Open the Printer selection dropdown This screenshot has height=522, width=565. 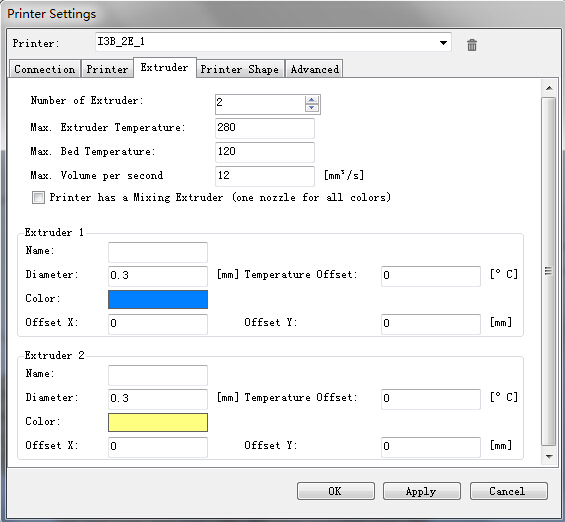[x=273, y=42]
